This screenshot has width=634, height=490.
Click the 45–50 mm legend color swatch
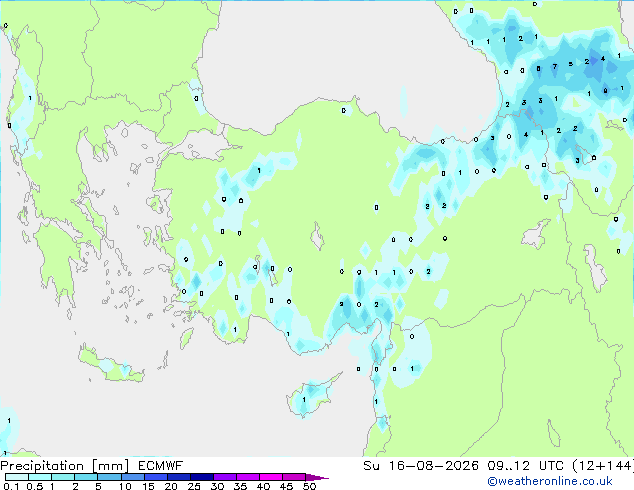tap(294, 477)
